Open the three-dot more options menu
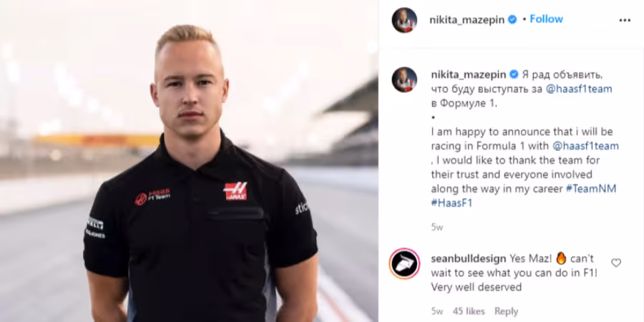This screenshot has height=322, width=644. 624,20
